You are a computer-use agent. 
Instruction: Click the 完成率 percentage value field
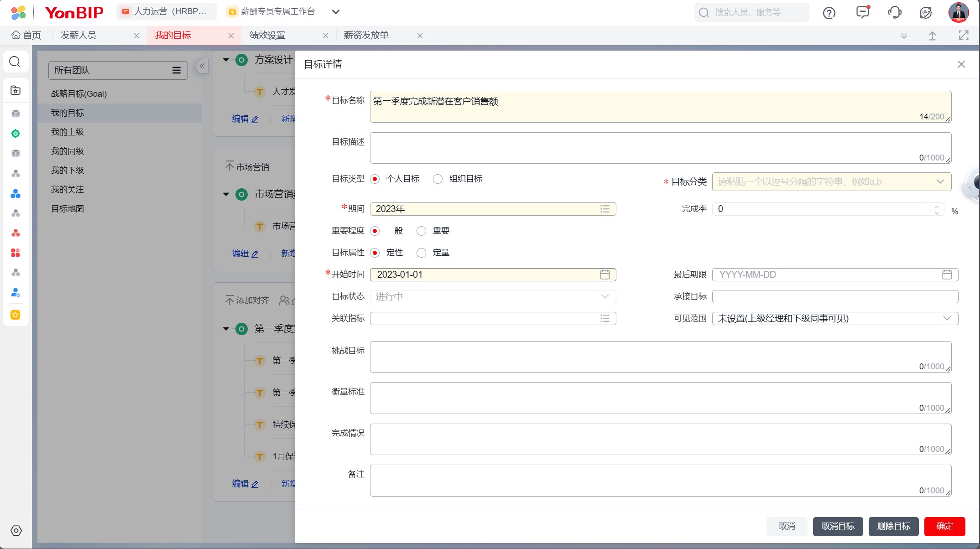click(x=820, y=209)
